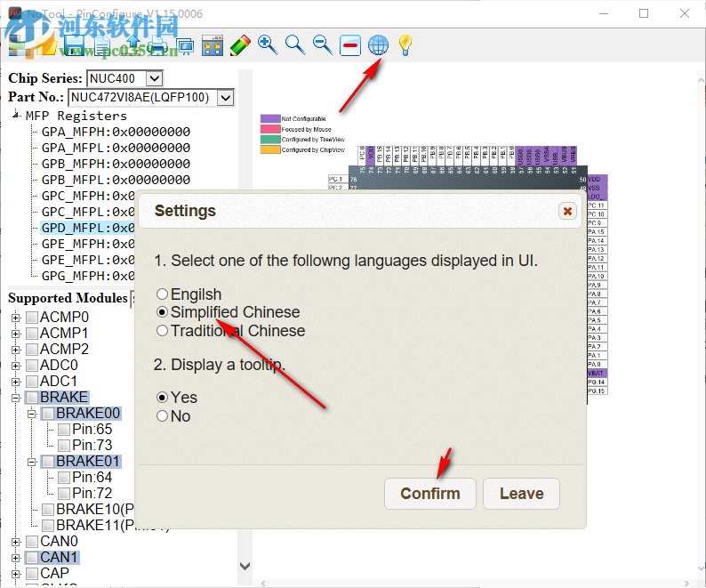Expand the ACMP1 module node
Viewport: 706px width, 588px height.
[16, 334]
